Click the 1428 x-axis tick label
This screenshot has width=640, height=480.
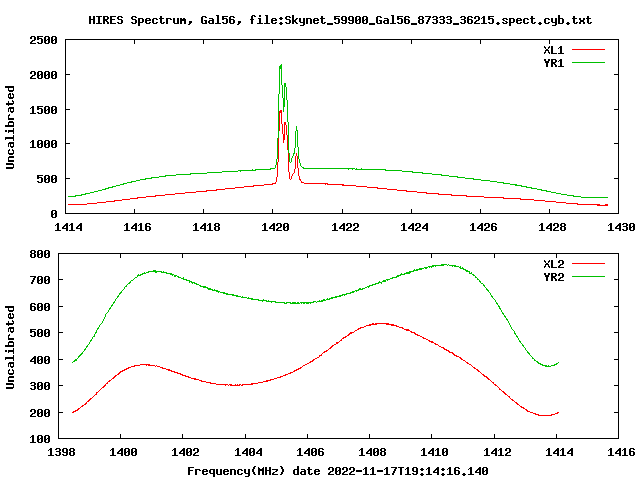click(552, 227)
